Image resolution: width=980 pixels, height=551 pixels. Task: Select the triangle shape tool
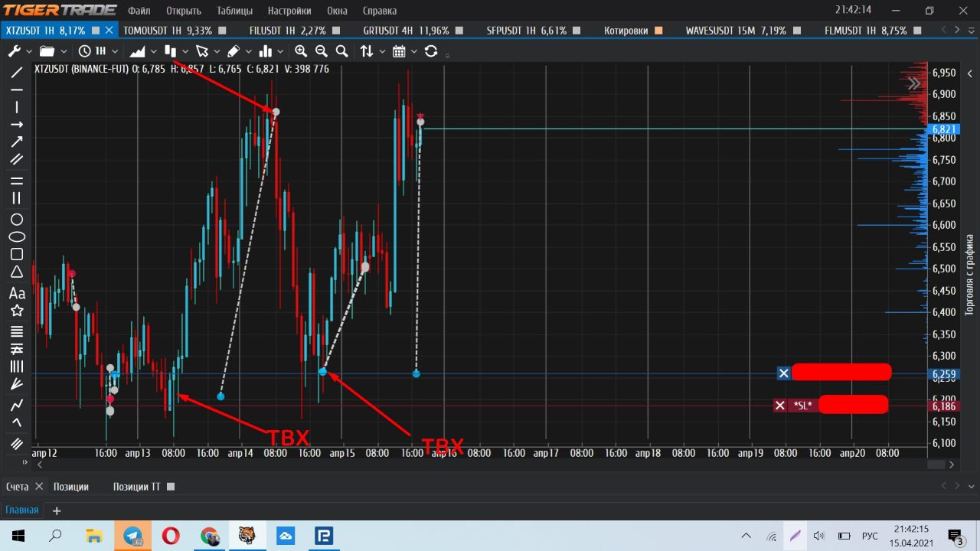coord(17,272)
